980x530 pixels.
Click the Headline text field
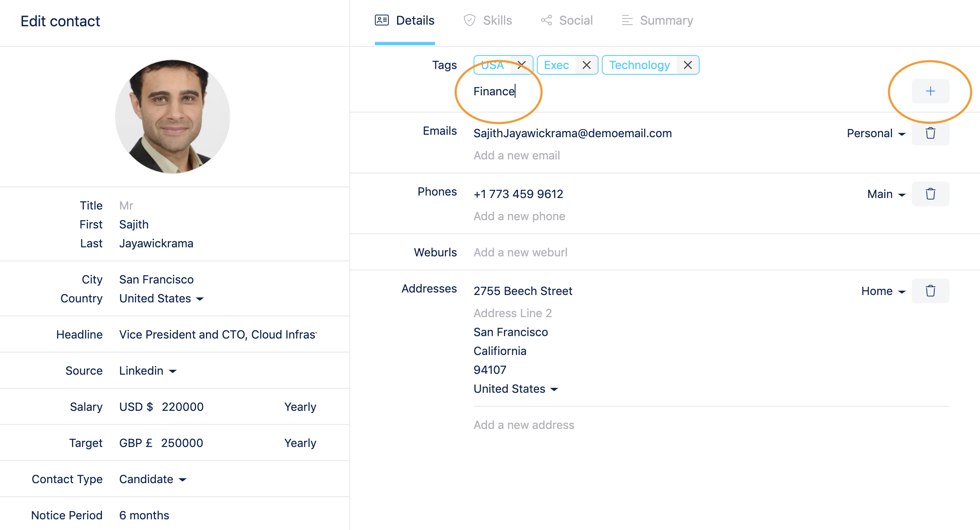click(x=218, y=335)
